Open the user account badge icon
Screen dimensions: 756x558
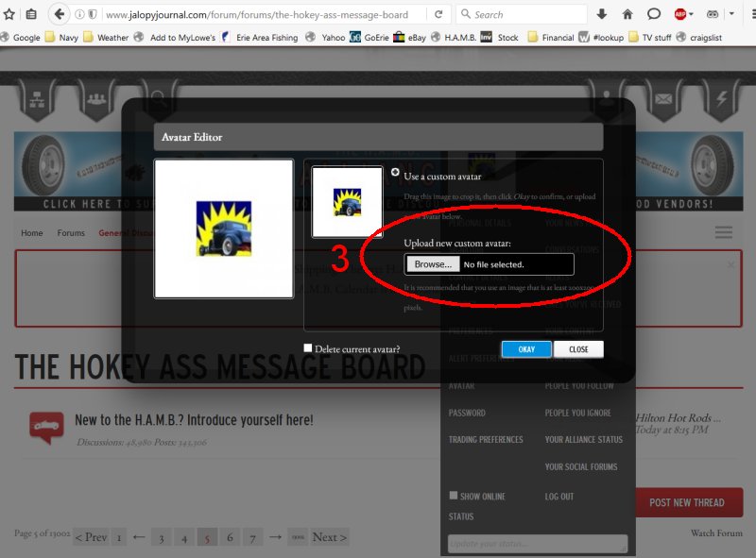(x=607, y=98)
